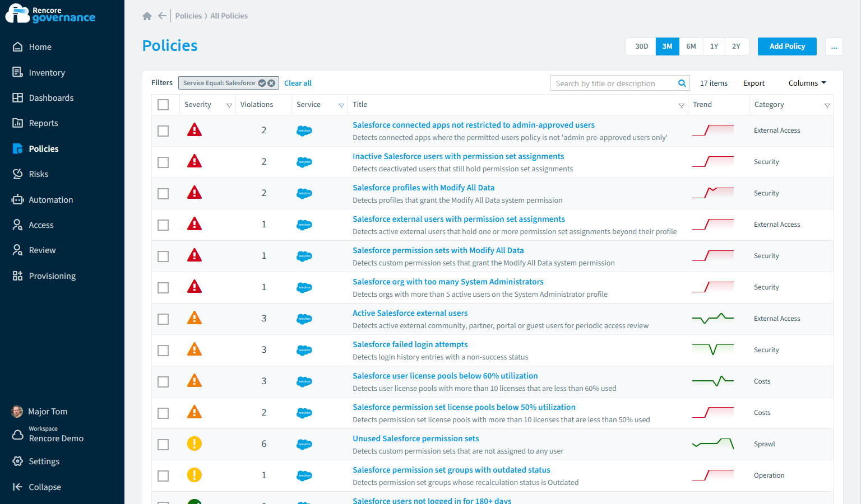The height and width of the screenshot is (504, 861).
Task: Select the too many System Administrators row
Action: click(163, 288)
